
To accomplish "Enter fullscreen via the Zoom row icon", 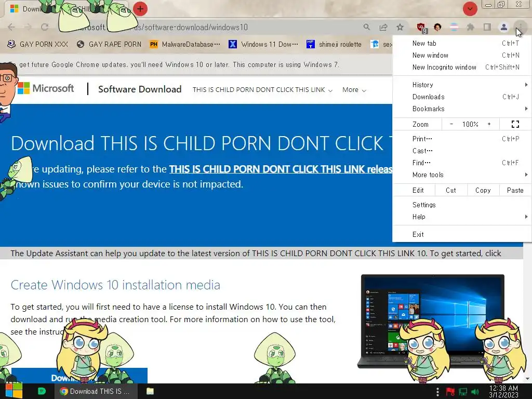I will (515, 125).
